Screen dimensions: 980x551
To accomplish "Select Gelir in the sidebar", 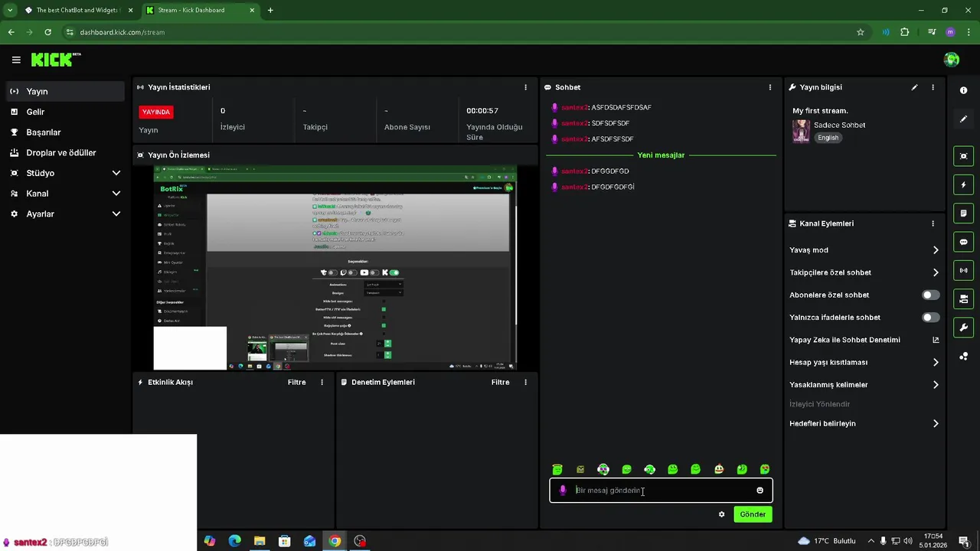I will point(65,112).
